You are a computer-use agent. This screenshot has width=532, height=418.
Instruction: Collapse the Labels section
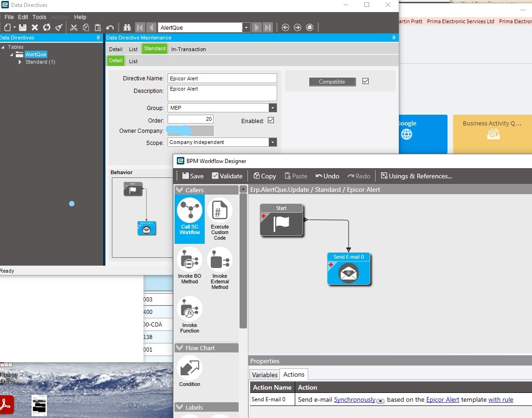click(x=180, y=407)
